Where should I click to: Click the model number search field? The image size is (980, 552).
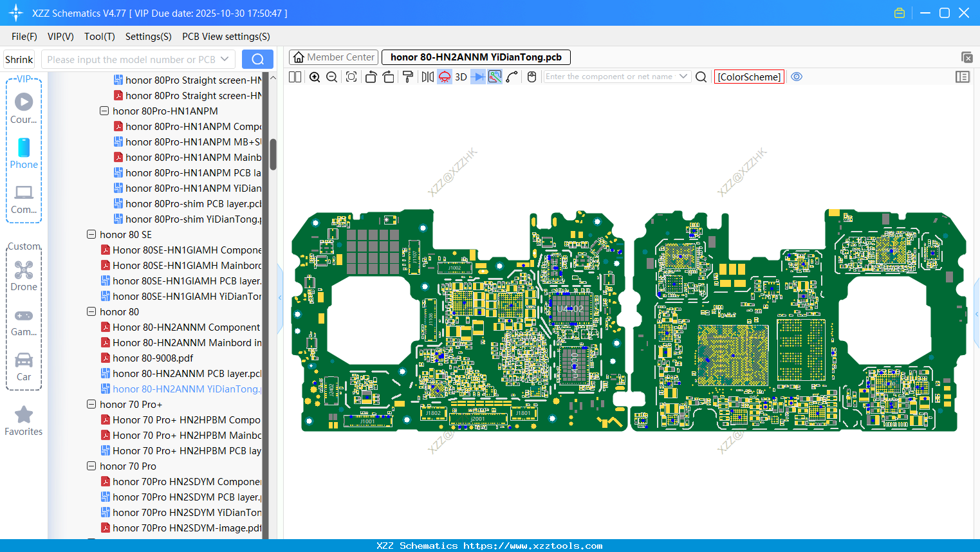131,59
